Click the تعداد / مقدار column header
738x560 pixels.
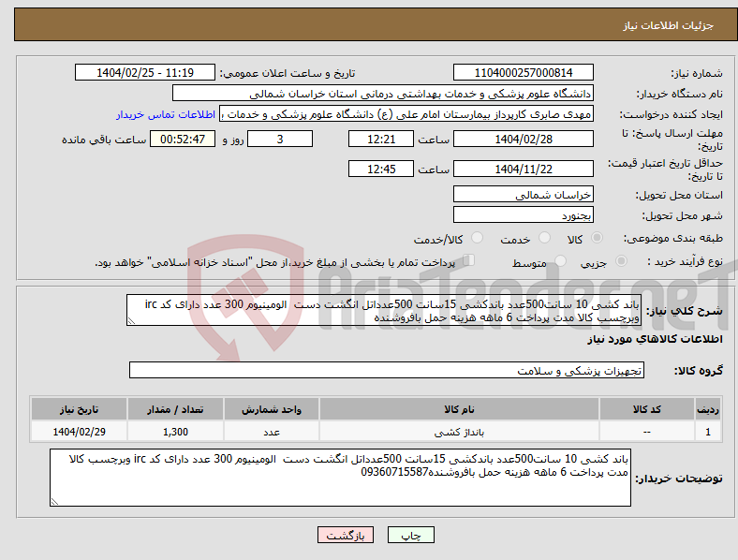[x=175, y=409]
